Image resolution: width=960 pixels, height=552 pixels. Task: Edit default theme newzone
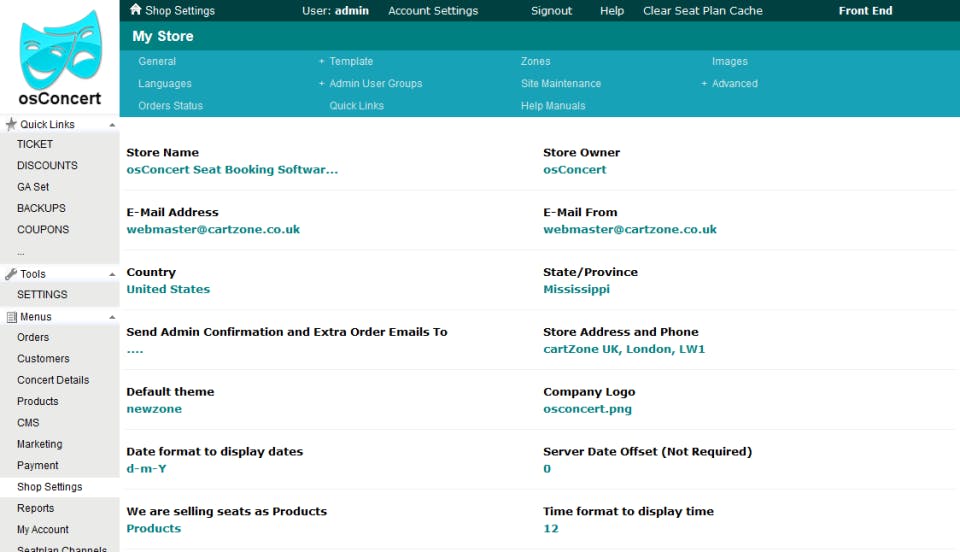[154, 409]
